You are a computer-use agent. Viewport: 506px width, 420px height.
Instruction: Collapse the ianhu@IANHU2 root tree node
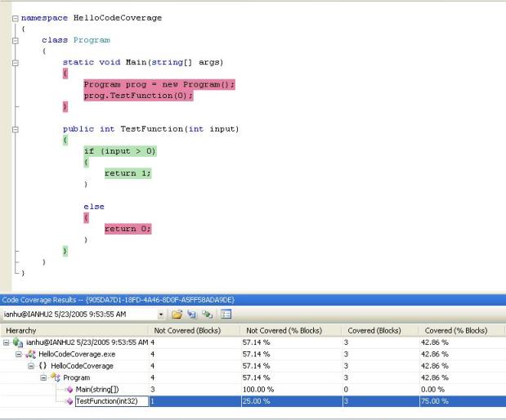coord(7,342)
